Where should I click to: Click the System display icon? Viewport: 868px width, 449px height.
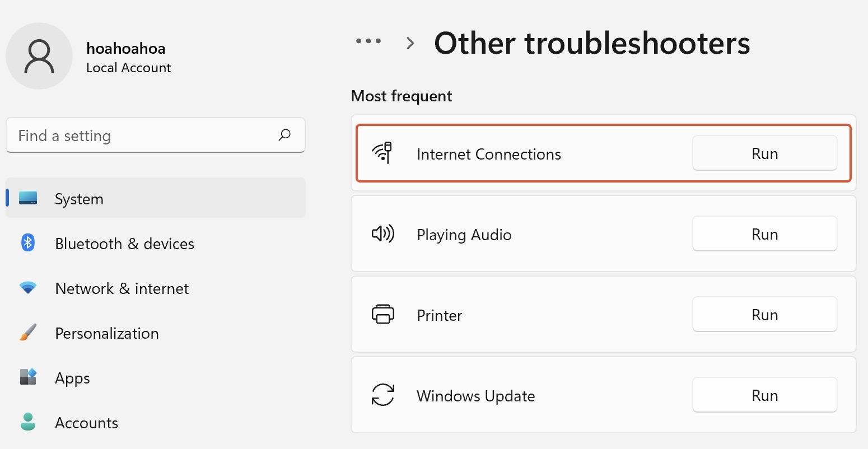(27, 198)
